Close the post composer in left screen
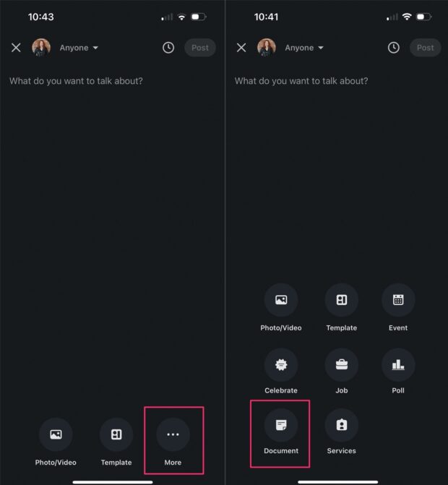This screenshot has width=448, height=485. [x=16, y=48]
